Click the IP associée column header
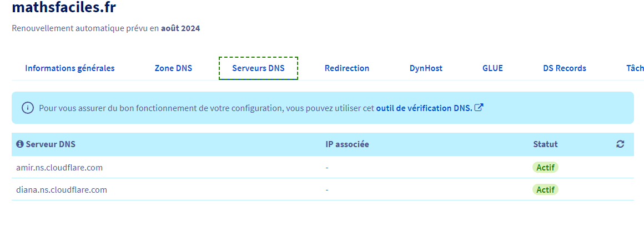644x226 pixels. [347, 144]
